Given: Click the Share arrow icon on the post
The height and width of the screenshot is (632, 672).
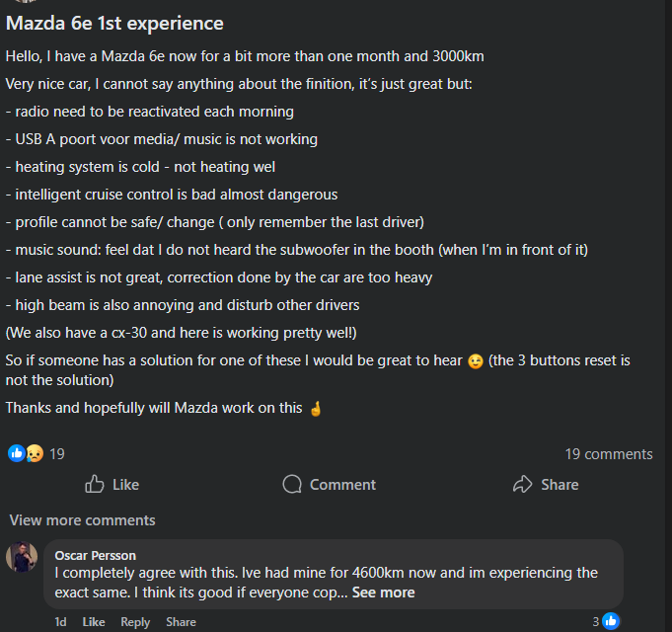Looking at the screenshot, I should (x=523, y=484).
